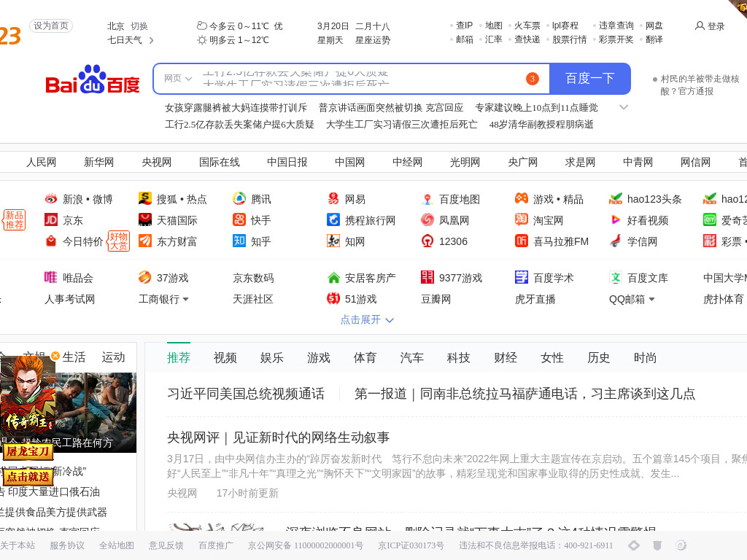Viewport: 747px width, 560px height.
Task: Open Tmall International (天猫国际) icon
Action: [x=145, y=219]
